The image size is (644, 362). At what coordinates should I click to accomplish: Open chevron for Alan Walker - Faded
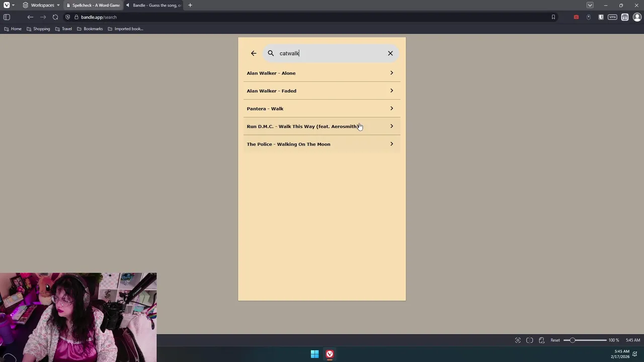tap(391, 91)
